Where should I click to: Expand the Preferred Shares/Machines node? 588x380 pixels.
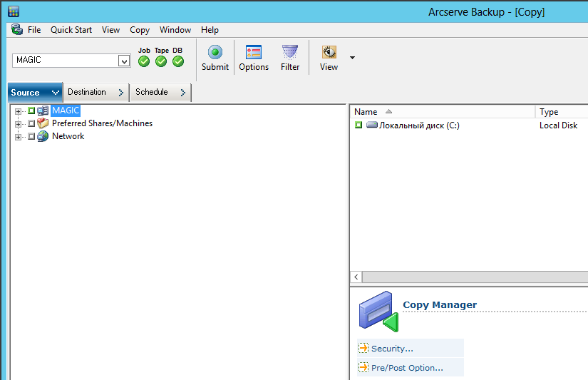click(18, 124)
